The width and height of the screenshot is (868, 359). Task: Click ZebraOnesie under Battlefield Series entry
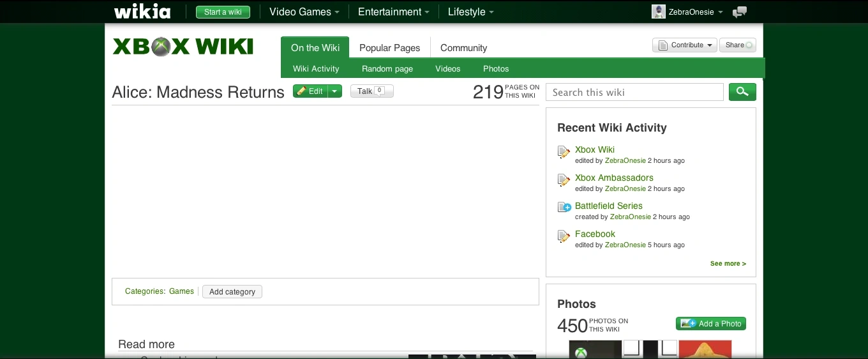pyautogui.click(x=631, y=217)
